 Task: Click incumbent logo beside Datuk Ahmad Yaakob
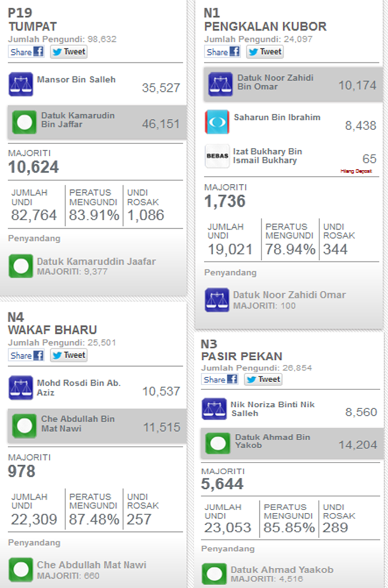point(213,574)
